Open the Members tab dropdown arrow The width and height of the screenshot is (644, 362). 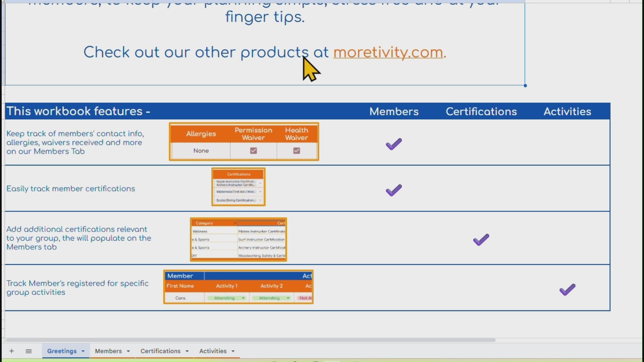tap(128, 351)
